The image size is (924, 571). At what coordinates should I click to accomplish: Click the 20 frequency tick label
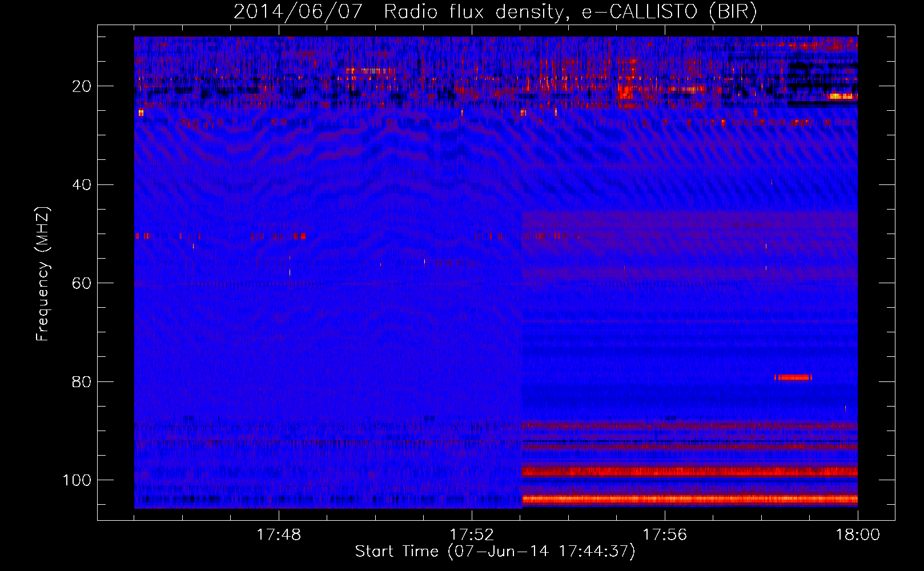point(82,86)
